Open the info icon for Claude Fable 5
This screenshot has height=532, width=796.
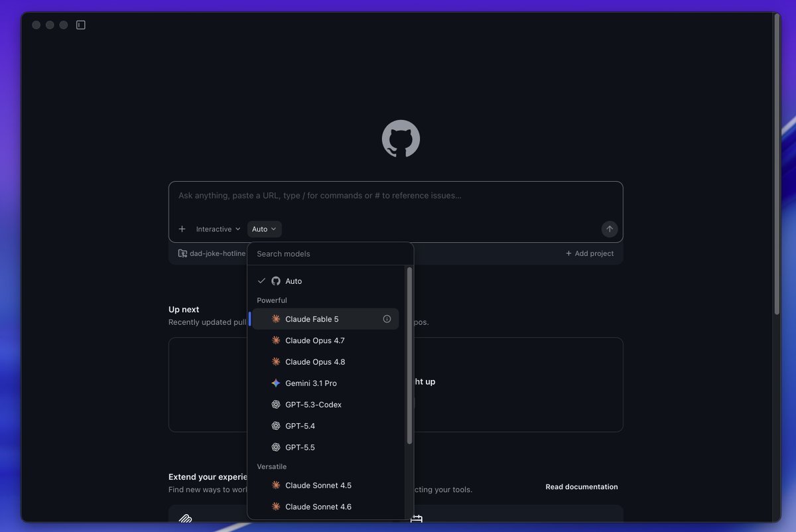point(387,319)
